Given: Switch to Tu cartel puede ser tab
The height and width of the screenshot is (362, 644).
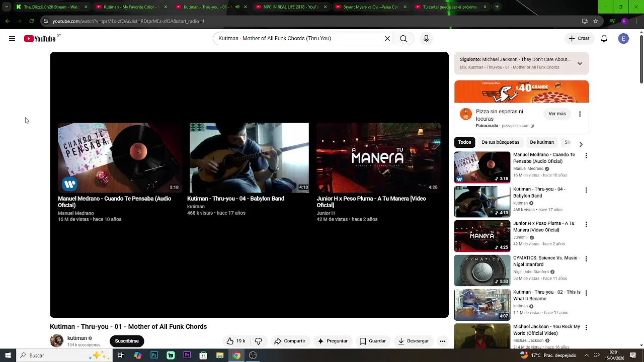Looking at the screenshot, I should 450,7.
